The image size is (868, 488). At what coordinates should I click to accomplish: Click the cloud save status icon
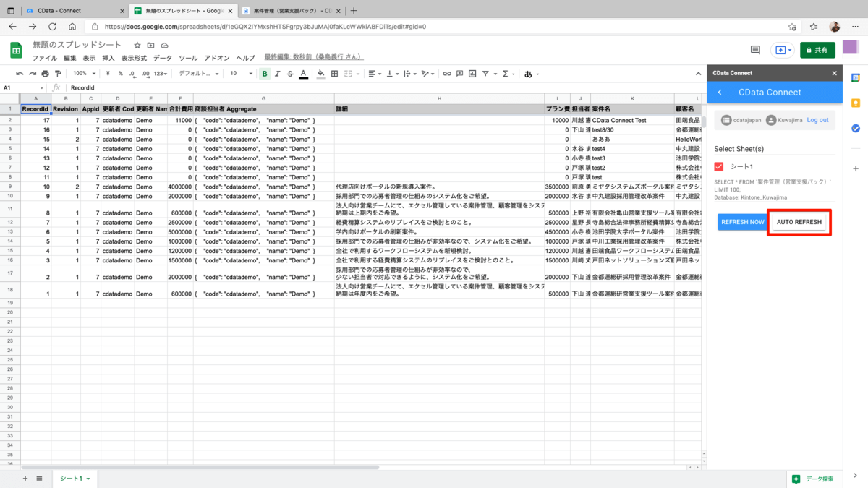[x=164, y=46]
